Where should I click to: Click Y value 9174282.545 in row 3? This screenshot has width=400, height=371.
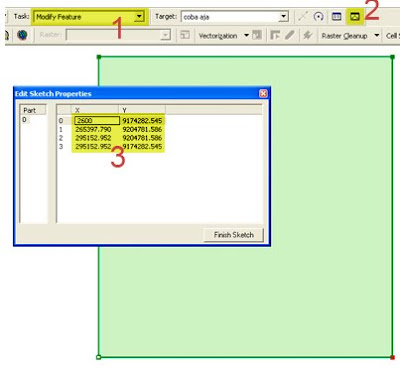[x=142, y=147]
